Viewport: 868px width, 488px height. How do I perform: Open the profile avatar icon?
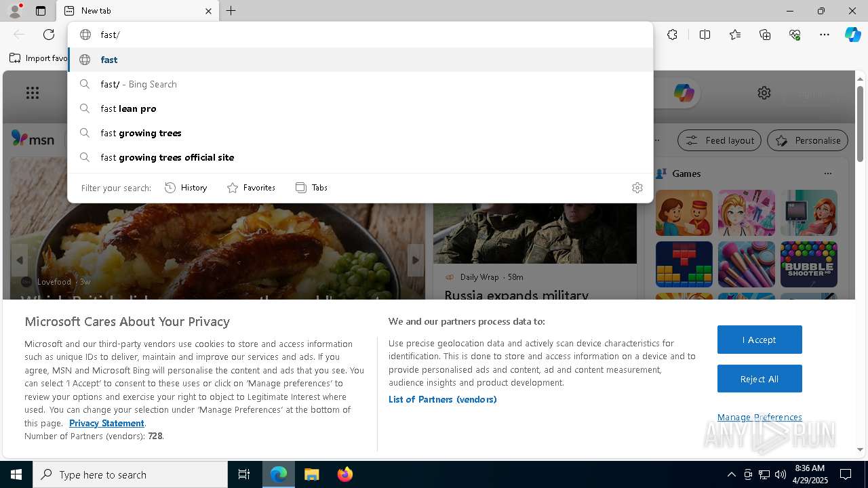pyautogui.click(x=14, y=11)
